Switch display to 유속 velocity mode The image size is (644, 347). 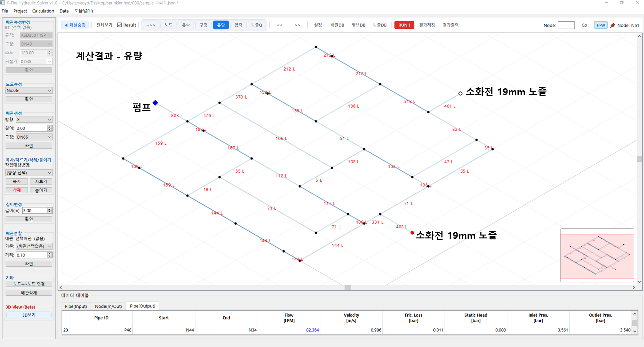(x=186, y=25)
